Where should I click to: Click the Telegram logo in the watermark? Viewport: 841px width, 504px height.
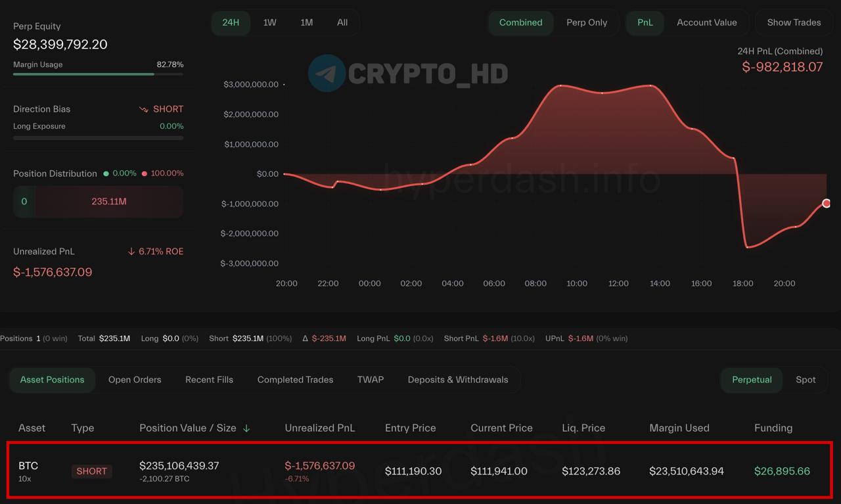tap(327, 72)
